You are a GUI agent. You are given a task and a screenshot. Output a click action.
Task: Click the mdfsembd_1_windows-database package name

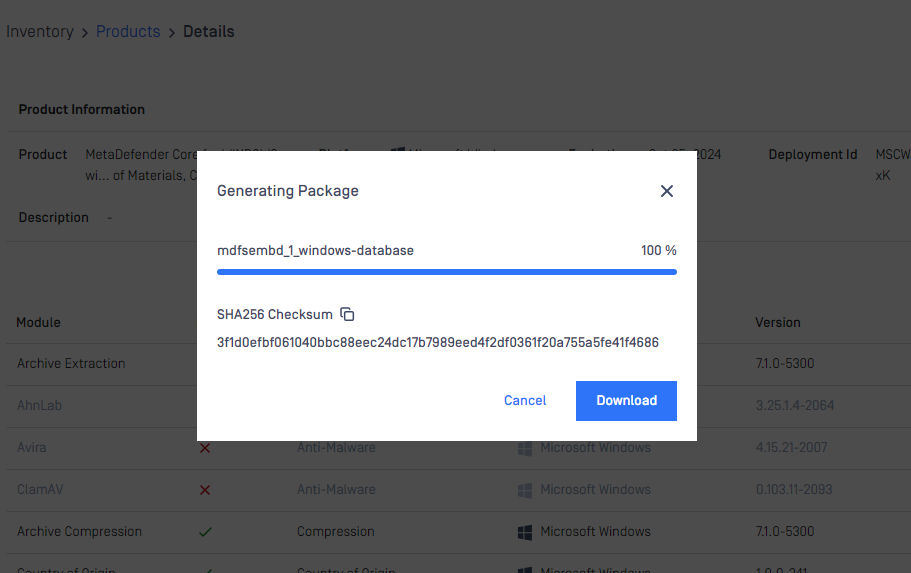(x=315, y=250)
